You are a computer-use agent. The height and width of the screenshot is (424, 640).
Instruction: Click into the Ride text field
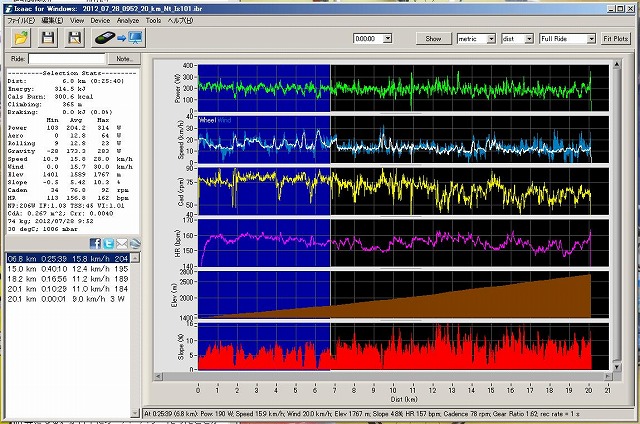67,60
